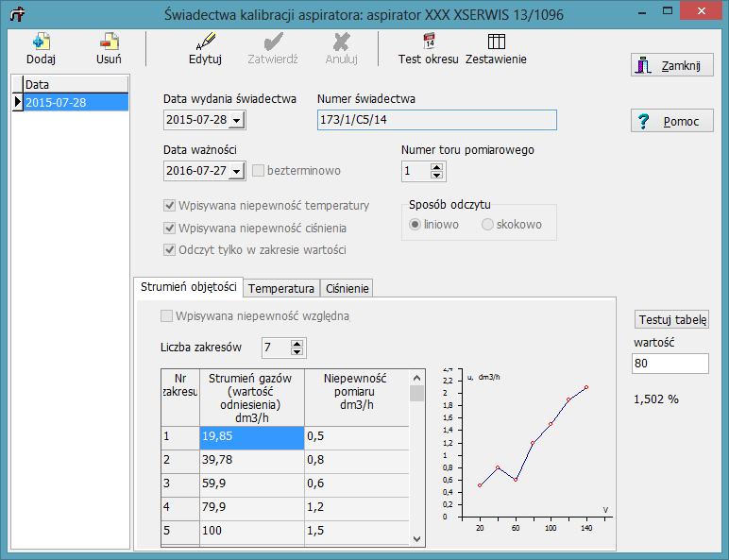Click the Data column header
729x560 pixels.
point(76,85)
